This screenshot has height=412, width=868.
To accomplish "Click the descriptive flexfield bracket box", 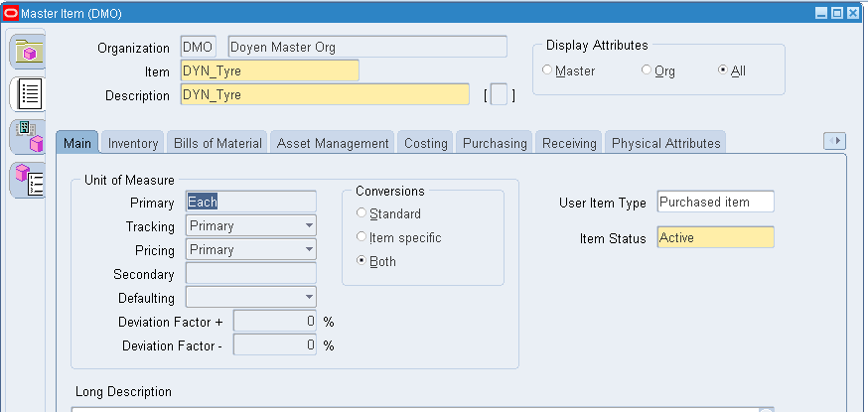I will point(500,95).
